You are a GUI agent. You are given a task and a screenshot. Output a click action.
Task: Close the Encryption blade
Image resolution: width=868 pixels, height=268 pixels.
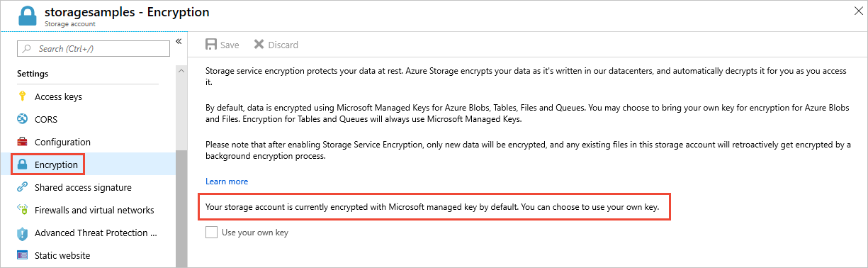coord(857,9)
